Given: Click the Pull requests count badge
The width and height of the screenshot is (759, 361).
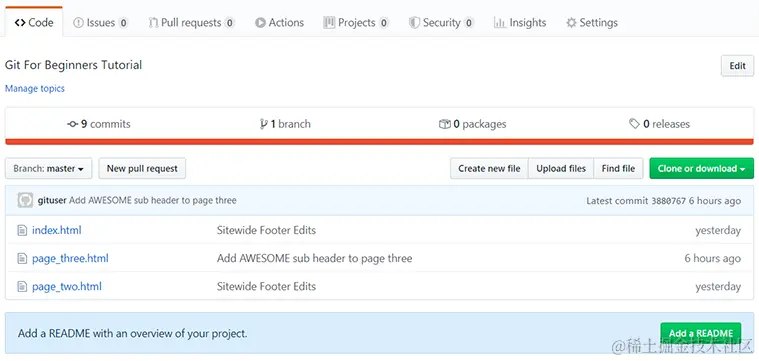Looking at the screenshot, I should coord(229,23).
